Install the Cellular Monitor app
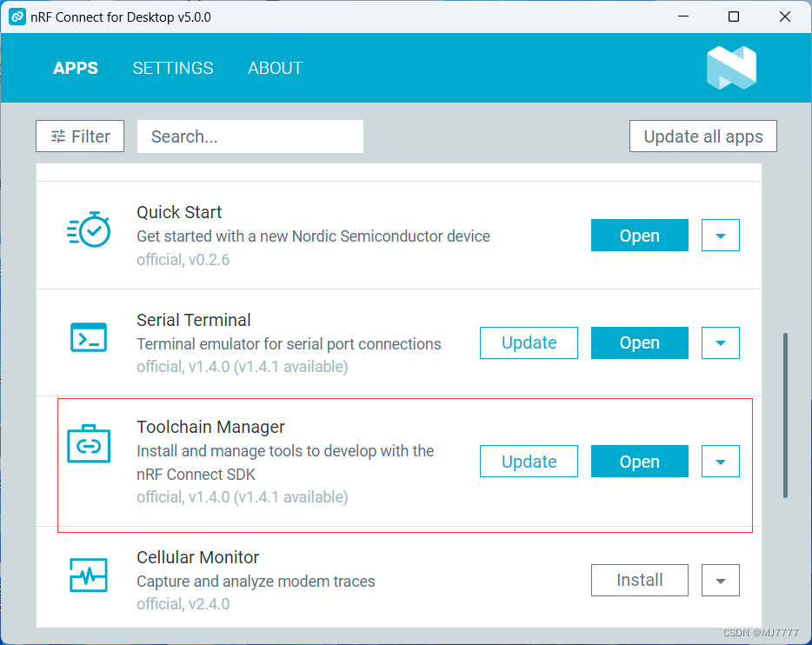This screenshot has height=645, width=812. coord(640,580)
